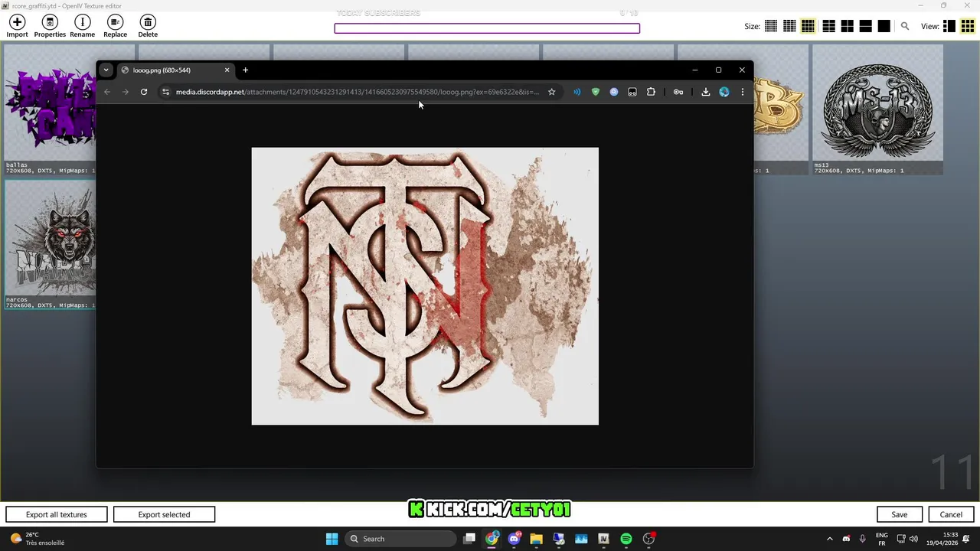This screenshot has width=980, height=551.
Task: Select the single large thumbnail size
Action: [884, 26]
